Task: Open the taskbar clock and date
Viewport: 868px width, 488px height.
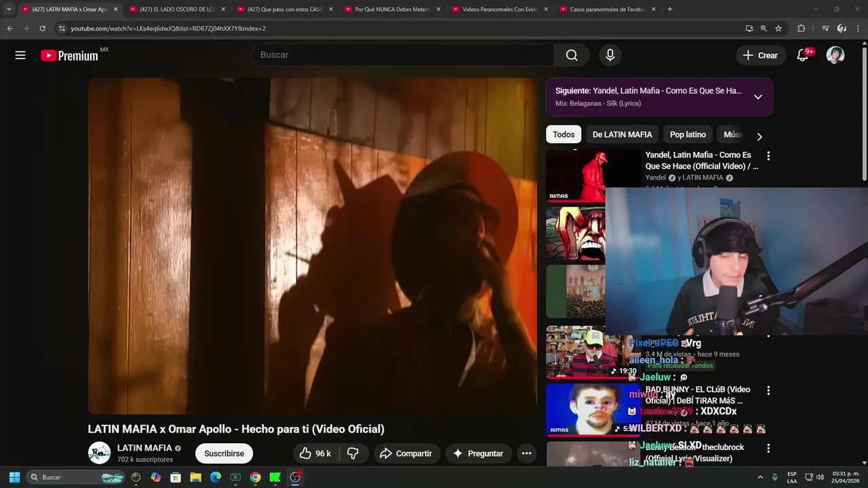Action: click(846, 477)
